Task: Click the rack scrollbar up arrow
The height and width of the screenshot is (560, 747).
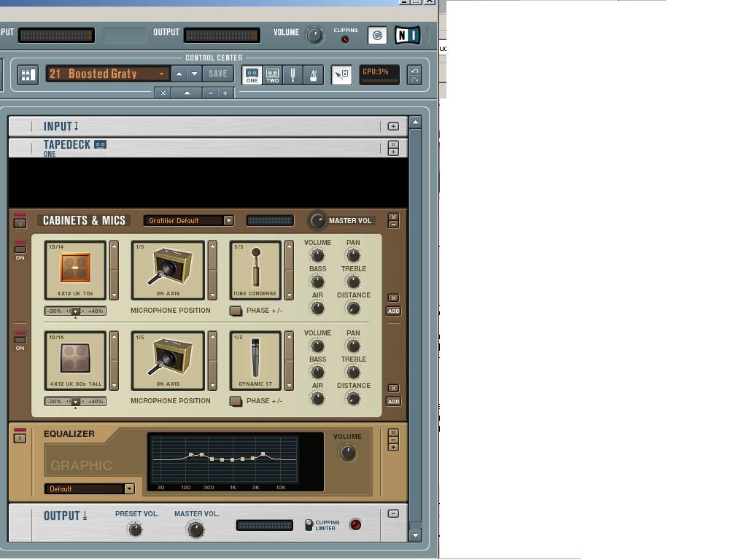Action: click(x=415, y=122)
